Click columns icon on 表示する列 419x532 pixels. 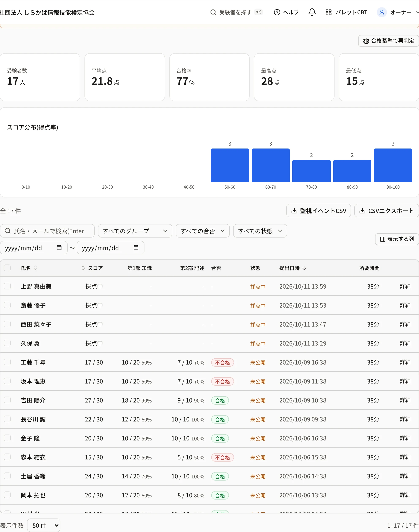click(x=382, y=239)
